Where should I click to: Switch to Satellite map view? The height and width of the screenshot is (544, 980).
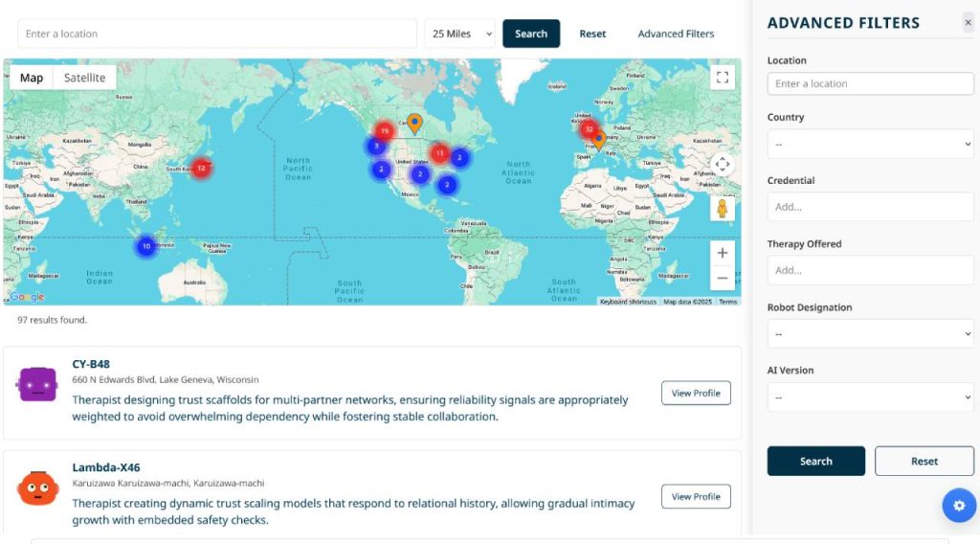[x=84, y=78]
